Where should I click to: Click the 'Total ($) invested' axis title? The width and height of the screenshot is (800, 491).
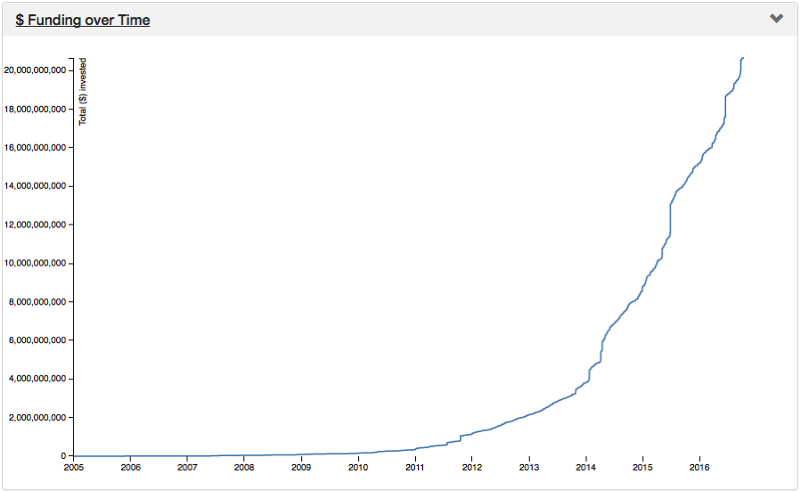tap(83, 92)
